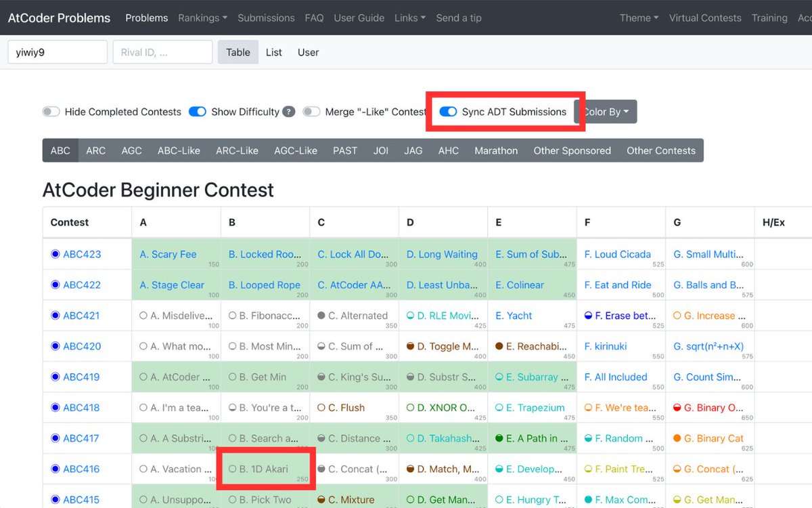The image size is (812, 508).
Task: Switch to the User view tab
Action: (308, 52)
